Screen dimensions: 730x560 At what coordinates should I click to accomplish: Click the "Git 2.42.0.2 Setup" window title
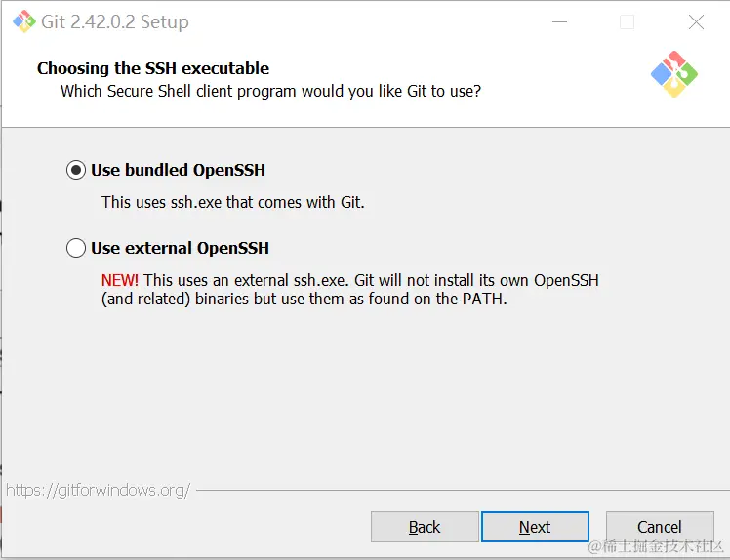[x=115, y=21]
